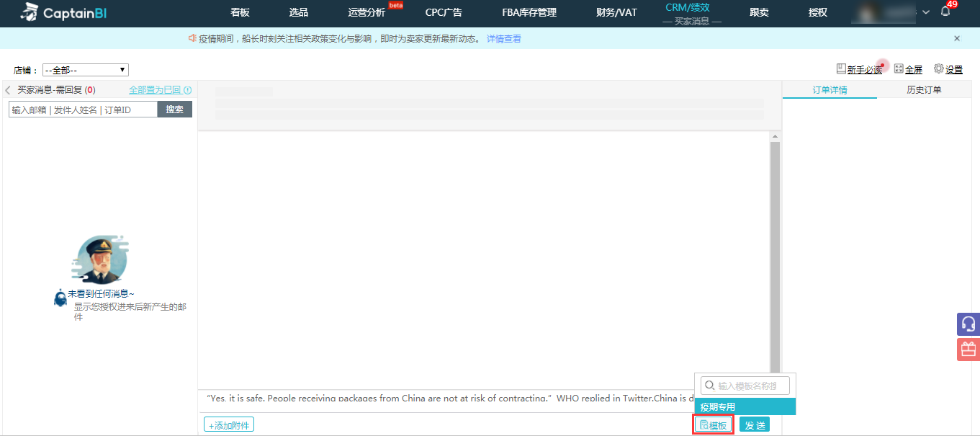
Task: Click the CaptainBI logo
Action: pyautogui.click(x=63, y=12)
